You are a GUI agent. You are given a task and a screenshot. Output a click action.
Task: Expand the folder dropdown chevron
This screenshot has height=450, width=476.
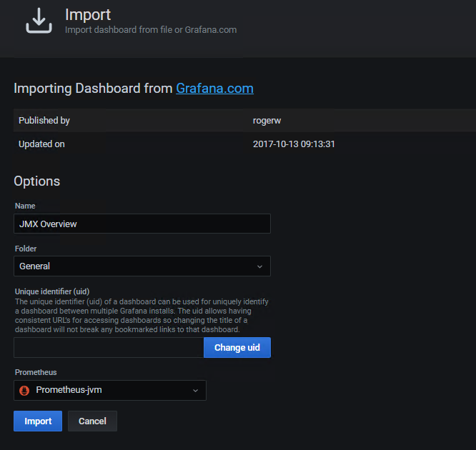click(x=259, y=266)
